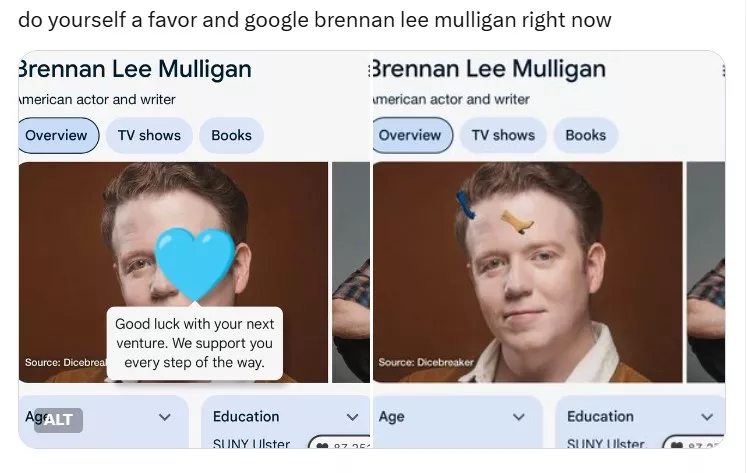Click the heart count pill in left panel

pos(340,443)
